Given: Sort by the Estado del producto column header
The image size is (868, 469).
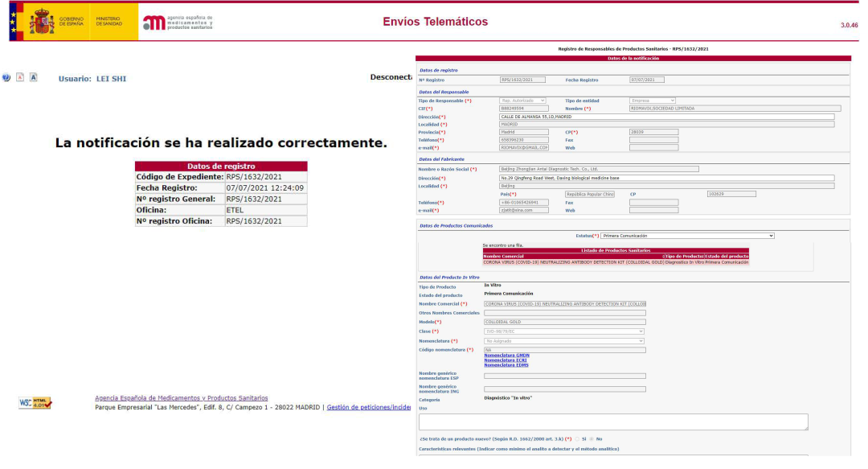Looking at the screenshot, I should [x=727, y=256].
